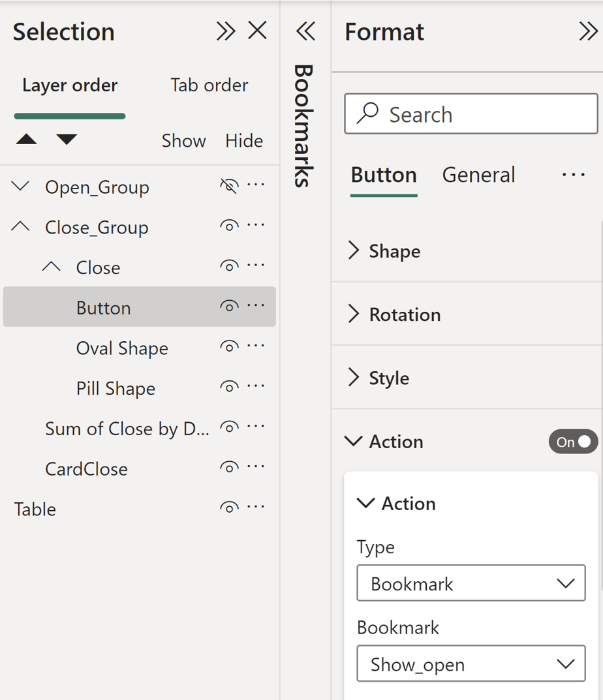Click the Hide button in the Selection pane
Screen dimensions: 603x700
pyautogui.click(x=243, y=140)
